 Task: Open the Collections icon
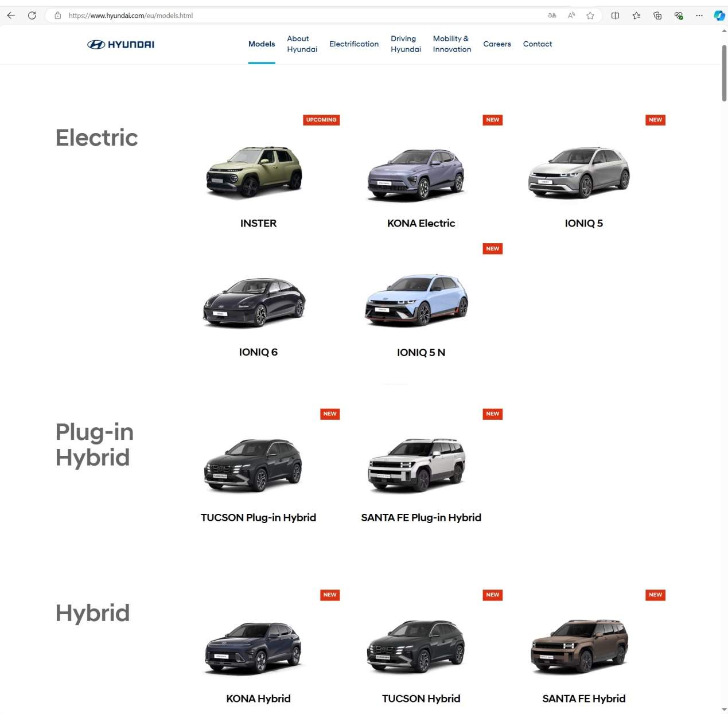pos(657,15)
